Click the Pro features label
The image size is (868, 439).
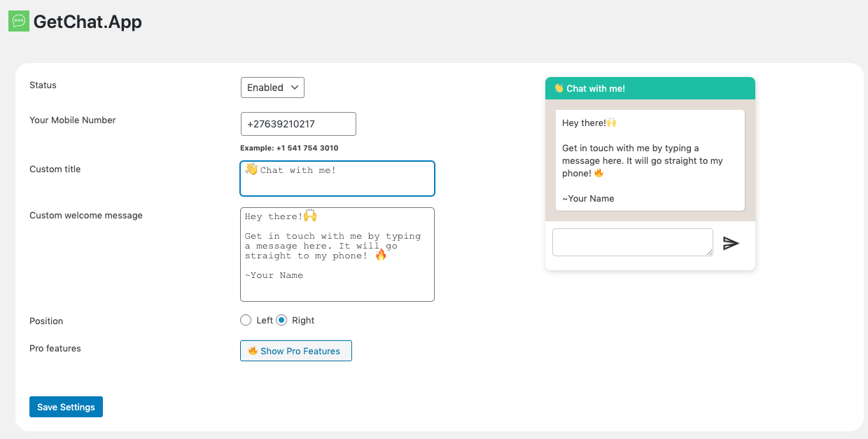coord(55,348)
